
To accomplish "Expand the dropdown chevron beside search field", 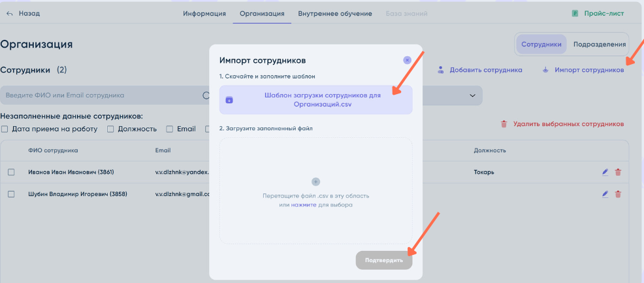I will 472,95.
